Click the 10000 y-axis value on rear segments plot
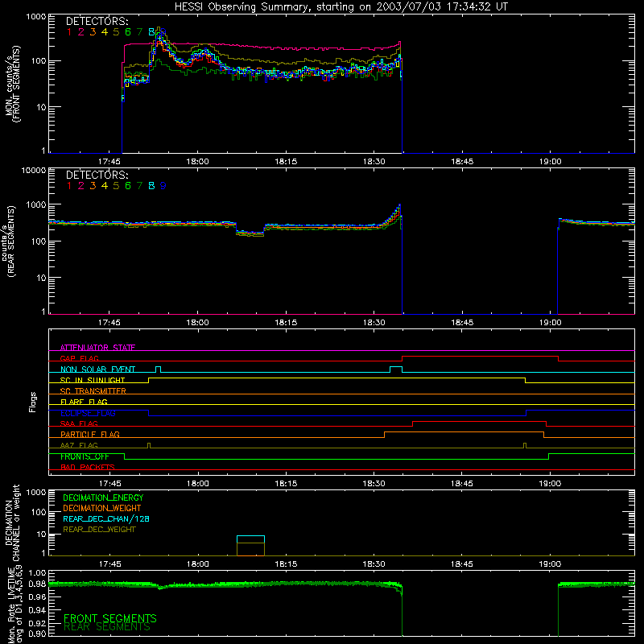This screenshot has height=644, width=644. click(x=34, y=170)
